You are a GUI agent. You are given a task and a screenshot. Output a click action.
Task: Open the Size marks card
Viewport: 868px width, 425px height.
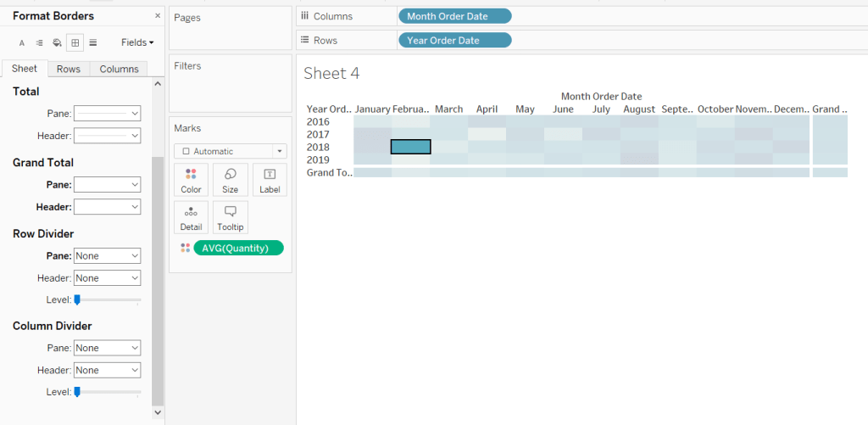point(231,180)
